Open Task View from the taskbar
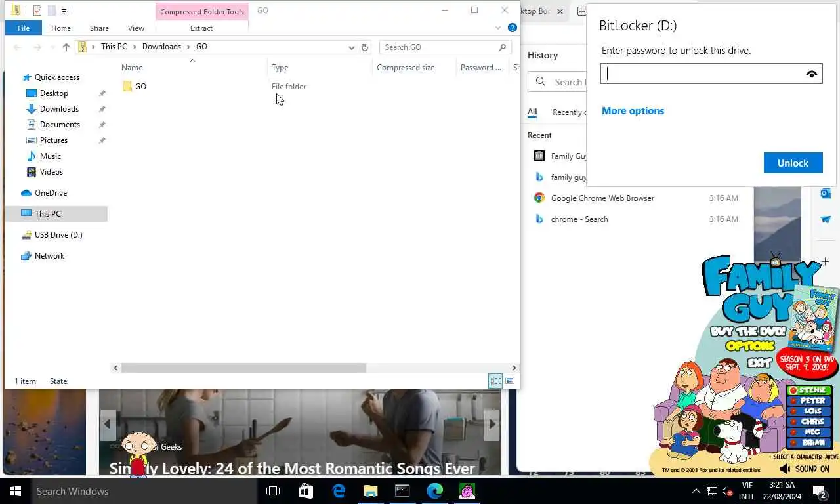Viewport: 840px width, 504px height. (273, 491)
